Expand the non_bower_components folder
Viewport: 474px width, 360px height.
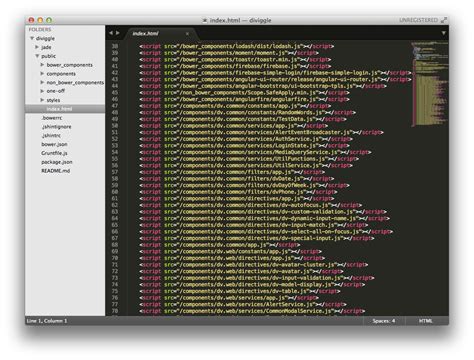click(42, 82)
